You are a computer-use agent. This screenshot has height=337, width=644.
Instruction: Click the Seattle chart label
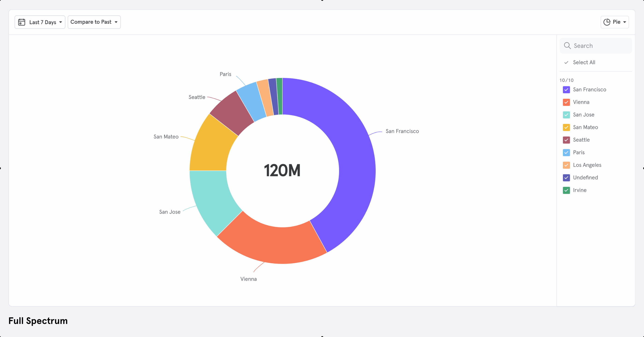197,97
